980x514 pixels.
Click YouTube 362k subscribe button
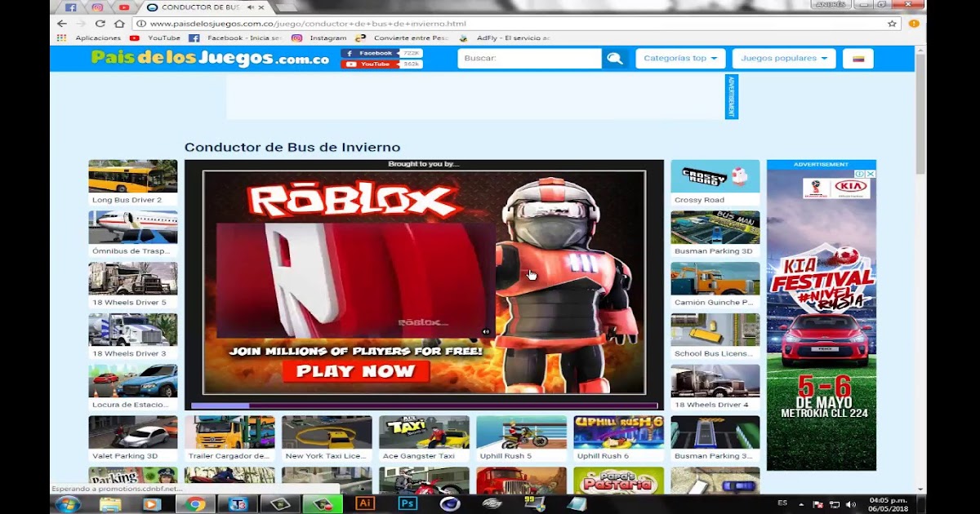tap(381, 64)
